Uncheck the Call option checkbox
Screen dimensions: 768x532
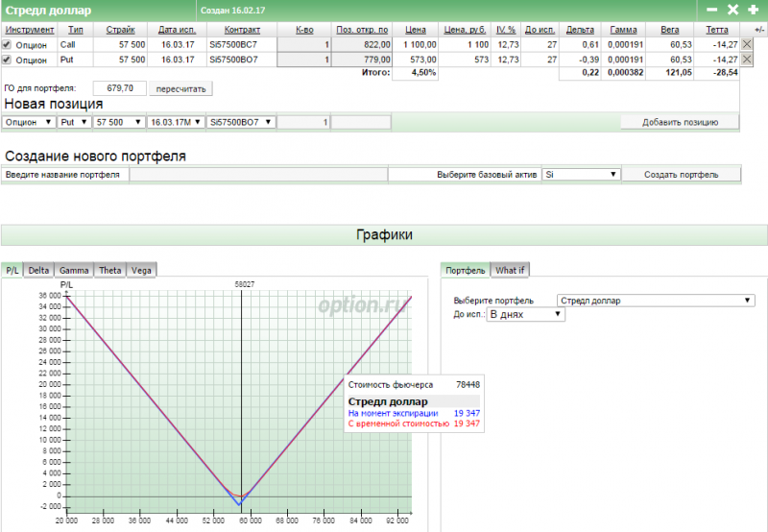(8, 45)
